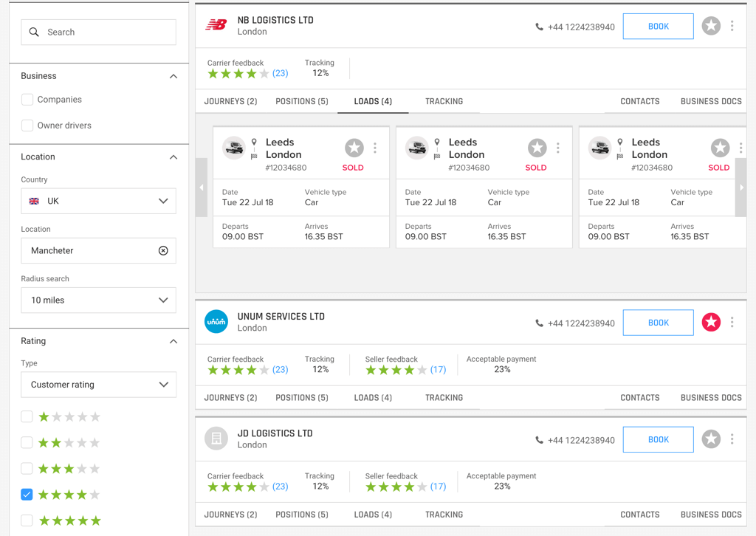Open NB Logistics Tracking tab
Viewport: 756px width, 536px height.
pos(444,101)
